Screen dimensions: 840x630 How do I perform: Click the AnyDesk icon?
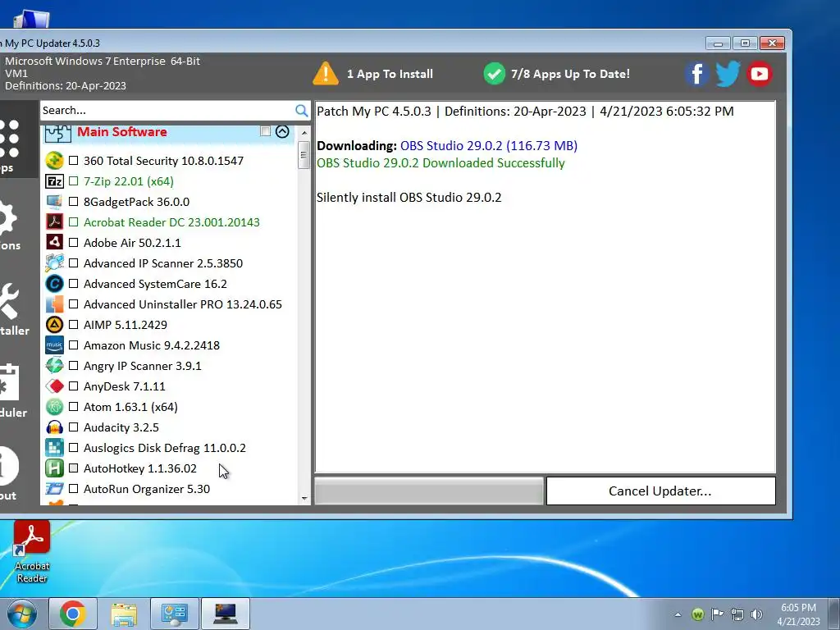pyautogui.click(x=54, y=386)
